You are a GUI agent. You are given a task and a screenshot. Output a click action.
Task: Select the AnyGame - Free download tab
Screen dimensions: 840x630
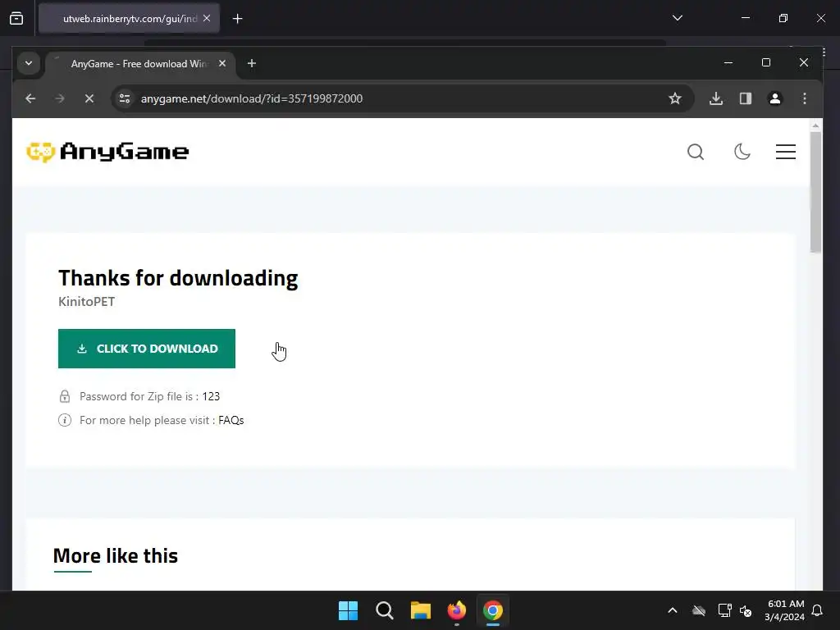139,64
